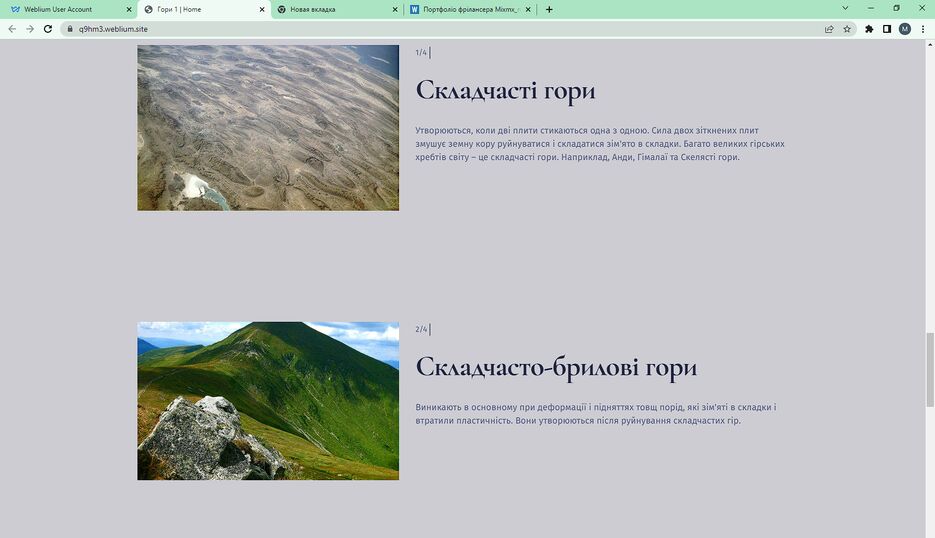Viewport: 935px width, 538px height.
Task: Toggle the browser side panel
Action: click(887, 29)
